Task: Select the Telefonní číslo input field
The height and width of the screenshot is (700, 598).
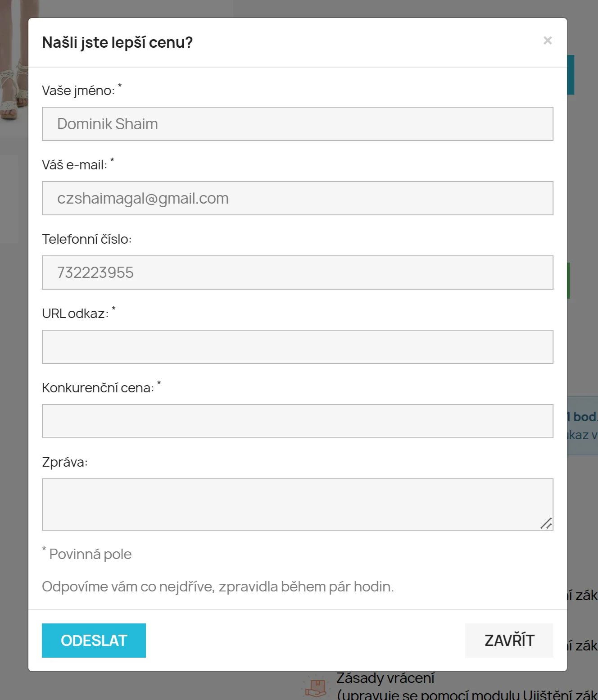Action: tap(297, 273)
